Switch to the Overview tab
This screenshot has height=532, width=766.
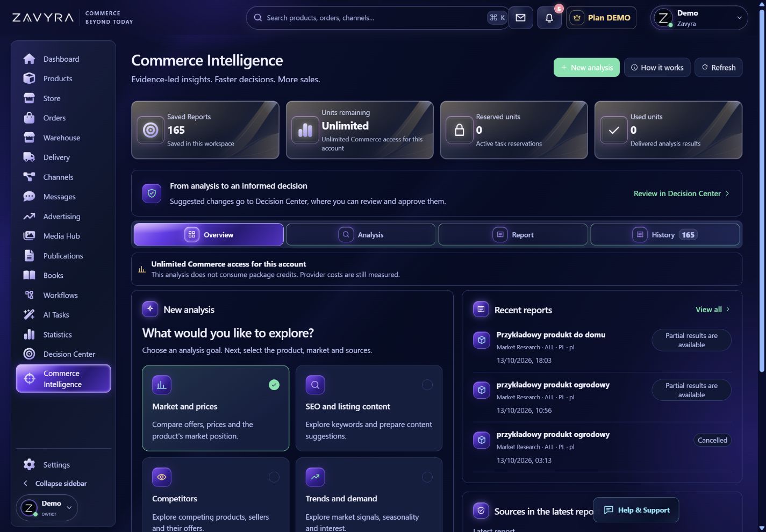[209, 235]
